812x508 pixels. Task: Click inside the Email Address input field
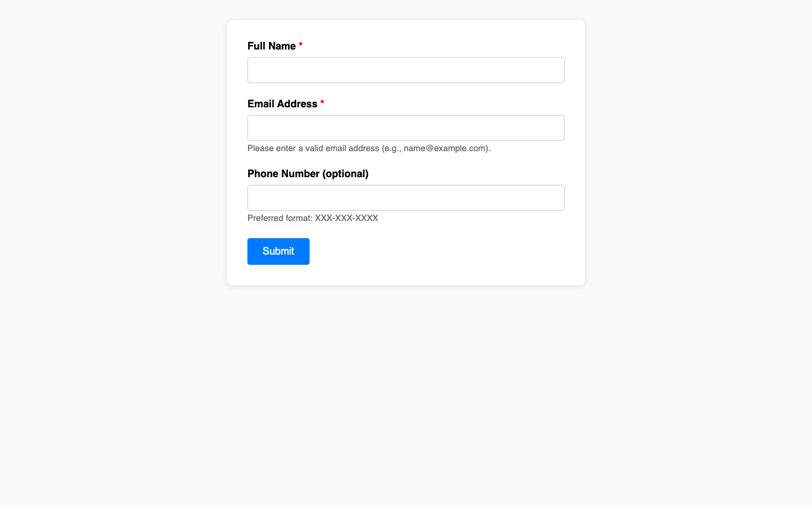tap(406, 128)
